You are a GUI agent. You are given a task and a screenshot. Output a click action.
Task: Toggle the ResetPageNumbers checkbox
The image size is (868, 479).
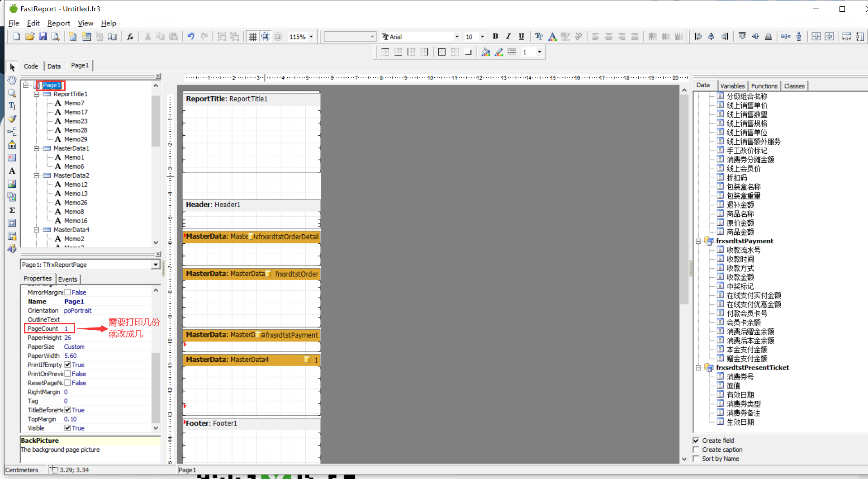tap(67, 383)
